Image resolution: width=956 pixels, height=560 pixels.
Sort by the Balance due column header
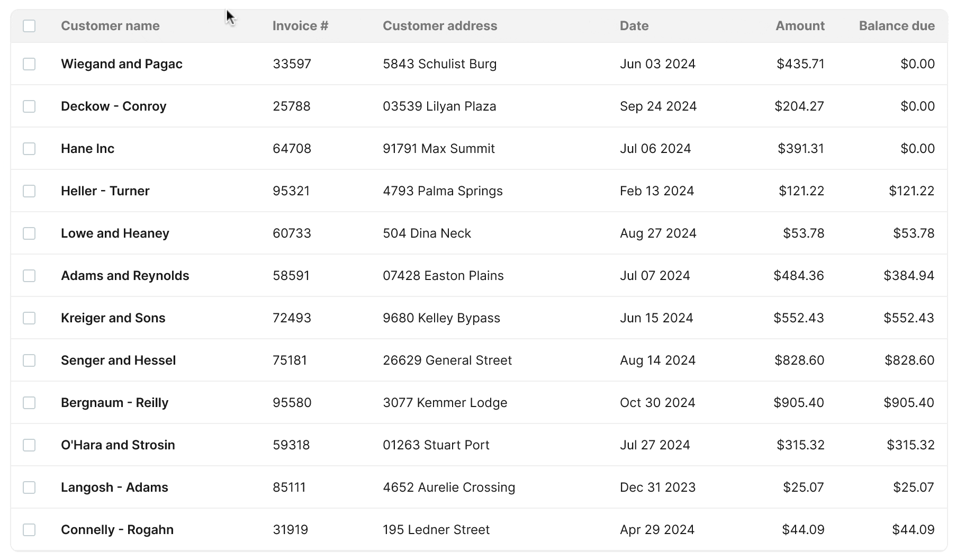pos(897,25)
